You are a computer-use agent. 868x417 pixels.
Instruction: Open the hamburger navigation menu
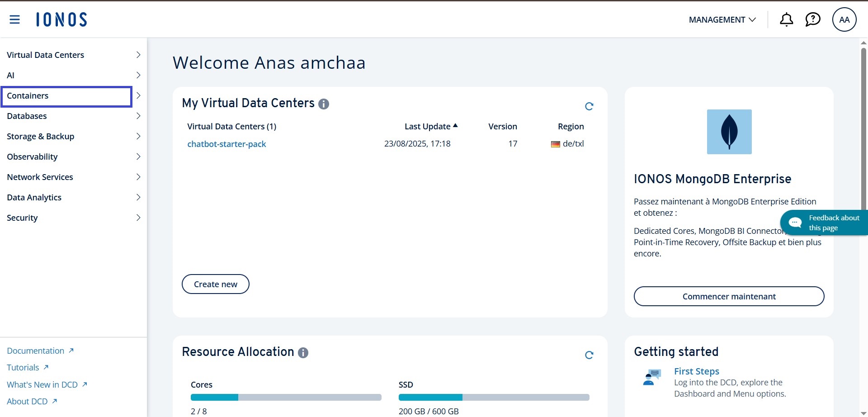[14, 19]
